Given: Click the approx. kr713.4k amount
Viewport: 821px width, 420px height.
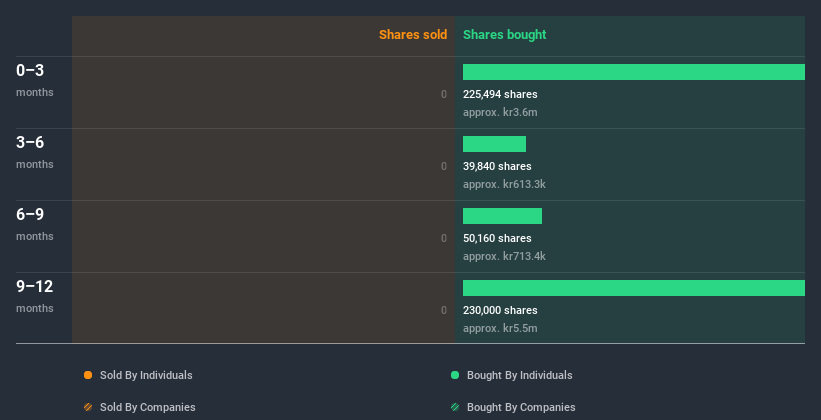Looking at the screenshot, I should pyautogui.click(x=504, y=257).
